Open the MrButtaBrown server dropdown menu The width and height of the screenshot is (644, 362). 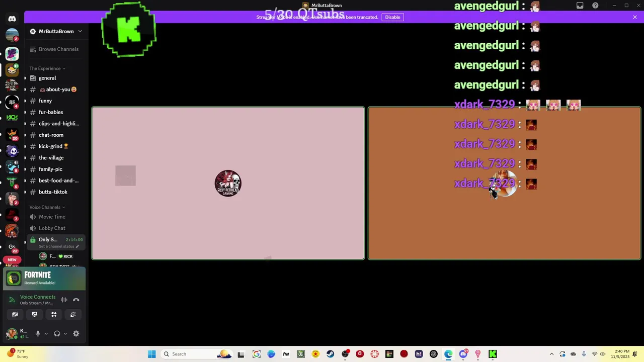[56, 31]
